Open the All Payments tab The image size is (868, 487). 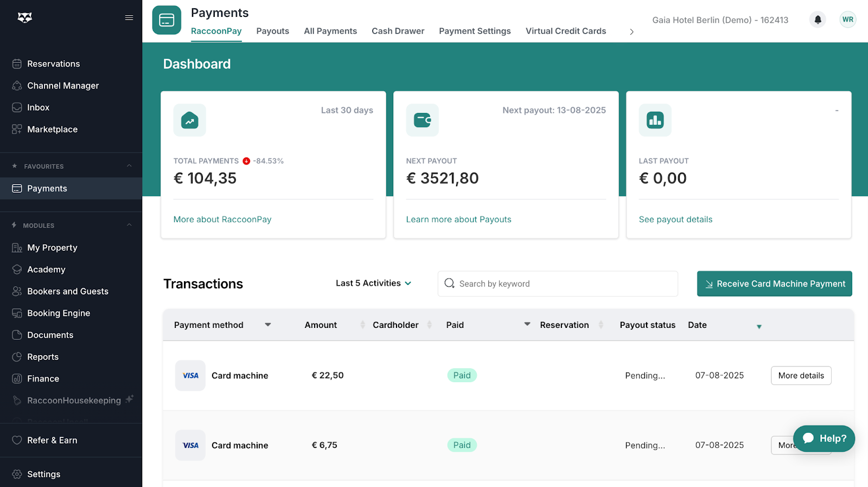330,31
